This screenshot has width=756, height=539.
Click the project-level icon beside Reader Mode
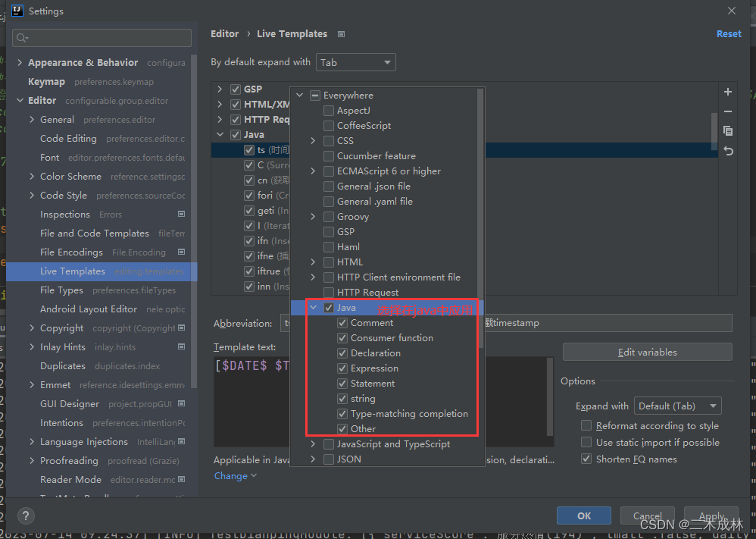pyautogui.click(x=181, y=479)
